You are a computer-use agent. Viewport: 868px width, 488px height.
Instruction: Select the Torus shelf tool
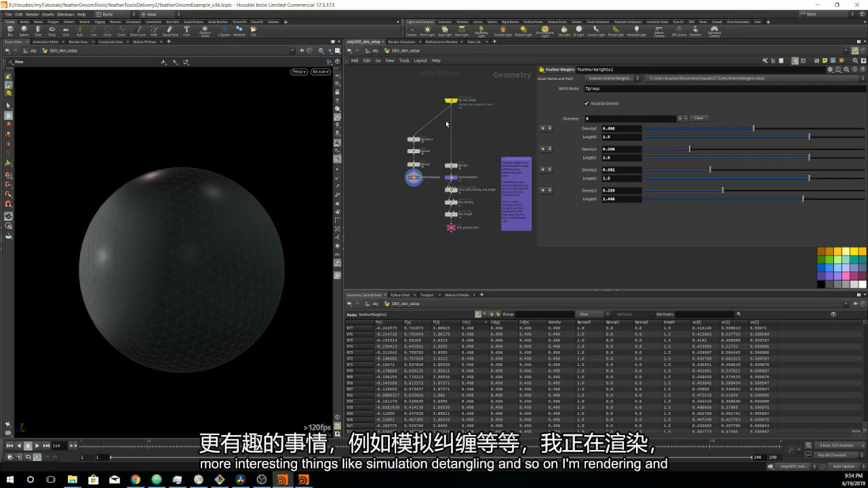(52, 31)
